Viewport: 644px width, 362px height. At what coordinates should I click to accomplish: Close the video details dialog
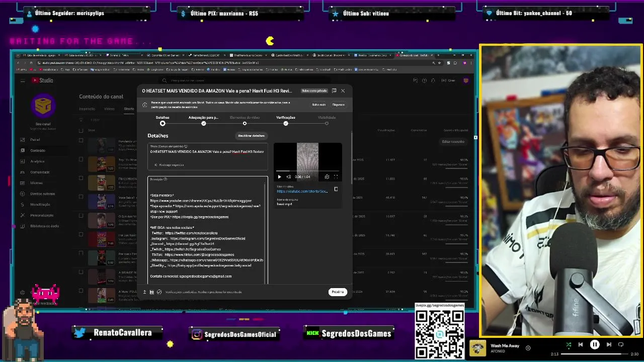pyautogui.click(x=343, y=91)
